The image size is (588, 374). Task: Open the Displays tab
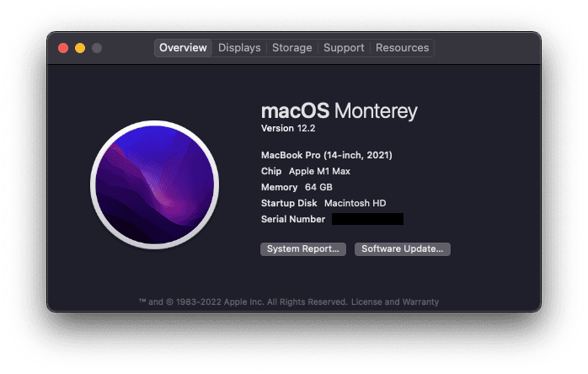pyautogui.click(x=239, y=48)
